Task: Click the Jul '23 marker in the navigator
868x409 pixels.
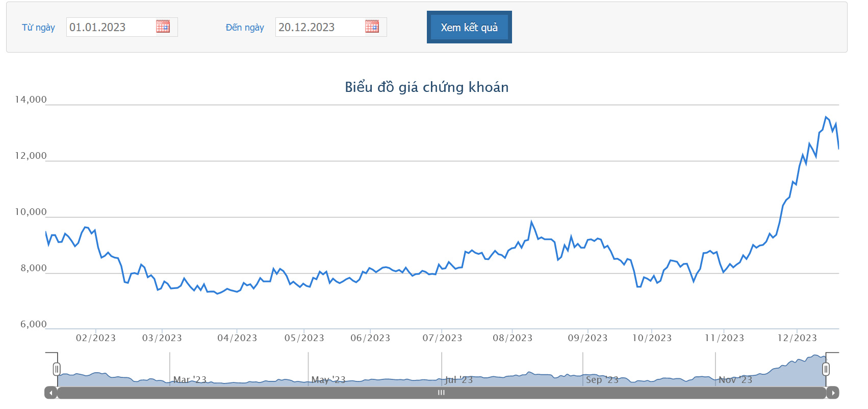Action: 458,380
